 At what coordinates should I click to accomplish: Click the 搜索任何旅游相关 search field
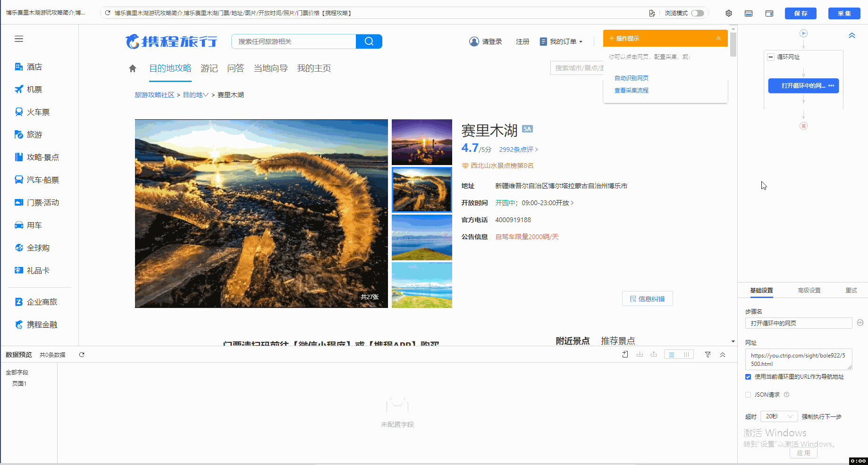tap(294, 42)
